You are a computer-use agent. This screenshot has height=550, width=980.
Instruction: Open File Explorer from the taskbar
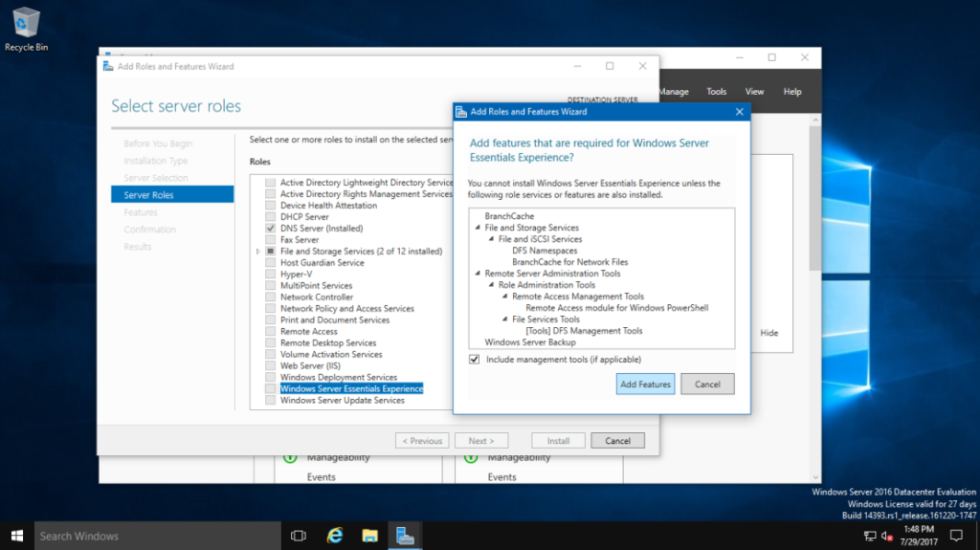[369, 536]
